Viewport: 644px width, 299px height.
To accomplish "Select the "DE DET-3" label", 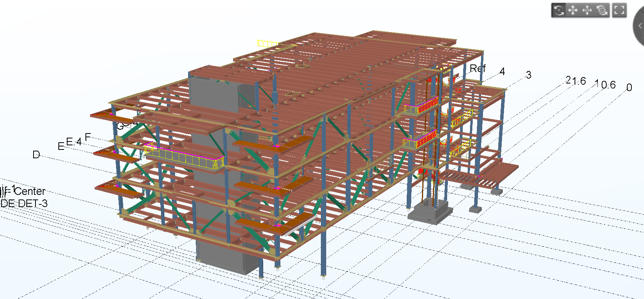I will point(24,204).
